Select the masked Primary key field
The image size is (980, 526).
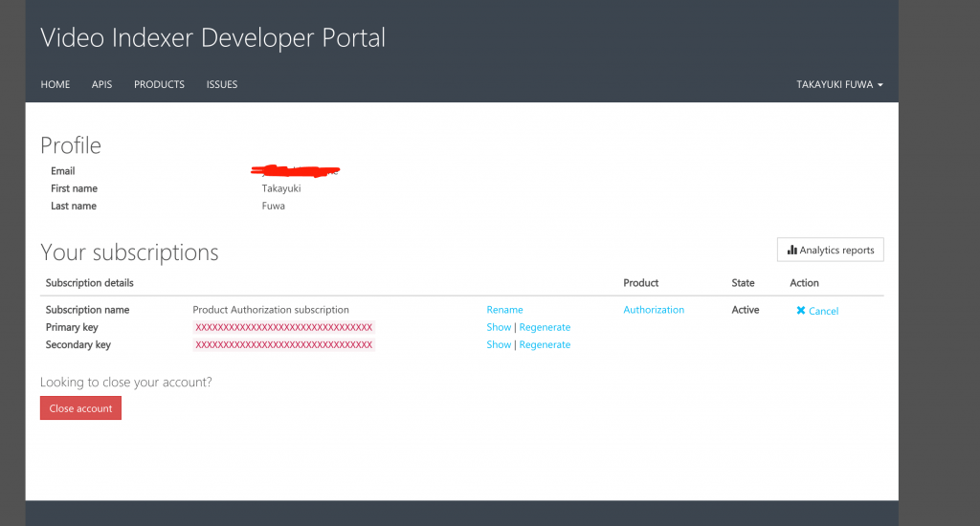pyautogui.click(x=283, y=327)
